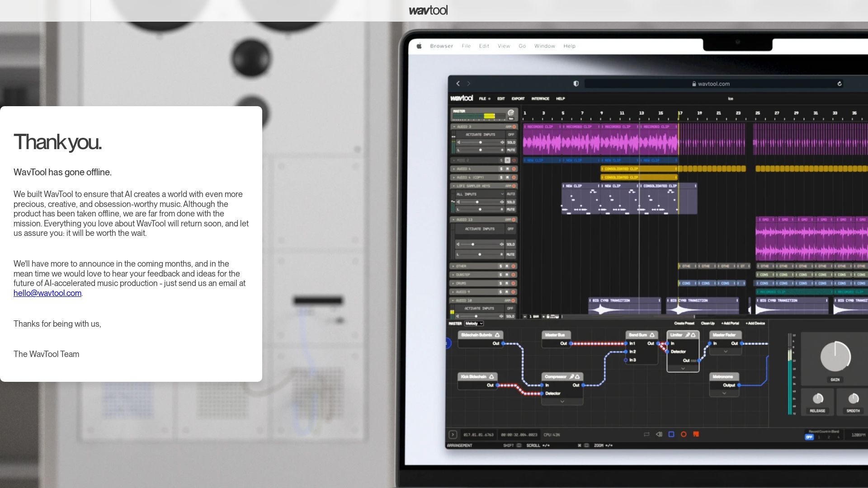This screenshot has width=868, height=488.
Task: Open the hello@wavtool.com email link
Action: (47, 293)
